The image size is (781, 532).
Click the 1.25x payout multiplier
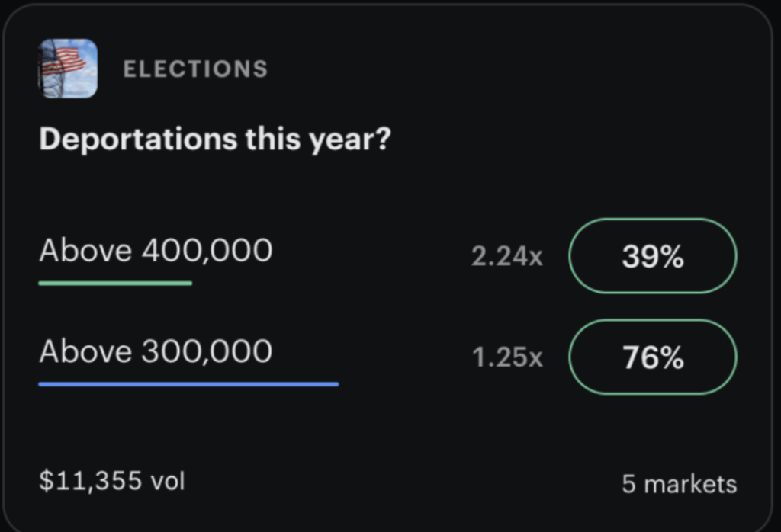pyautogui.click(x=508, y=357)
